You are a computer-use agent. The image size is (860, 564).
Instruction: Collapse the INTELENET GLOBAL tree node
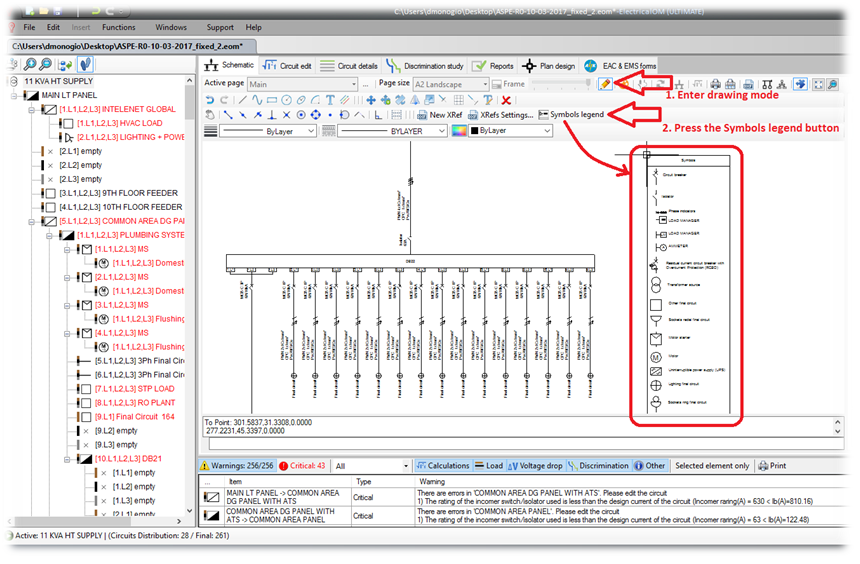[32, 110]
